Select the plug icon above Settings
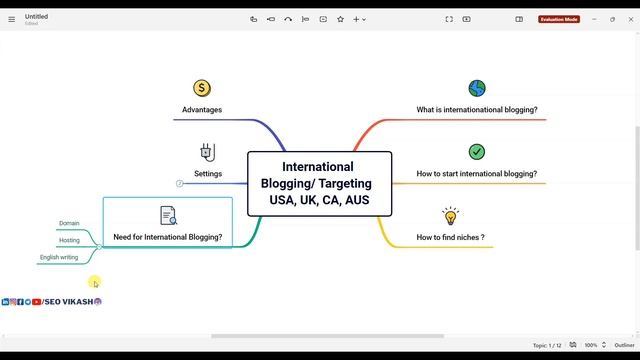The width and height of the screenshot is (640, 360). [x=208, y=152]
